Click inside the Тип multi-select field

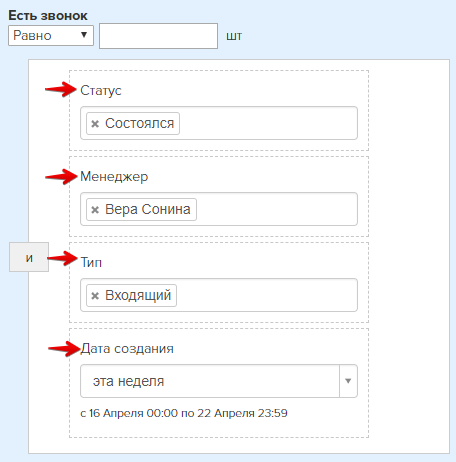pyautogui.click(x=267, y=295)
